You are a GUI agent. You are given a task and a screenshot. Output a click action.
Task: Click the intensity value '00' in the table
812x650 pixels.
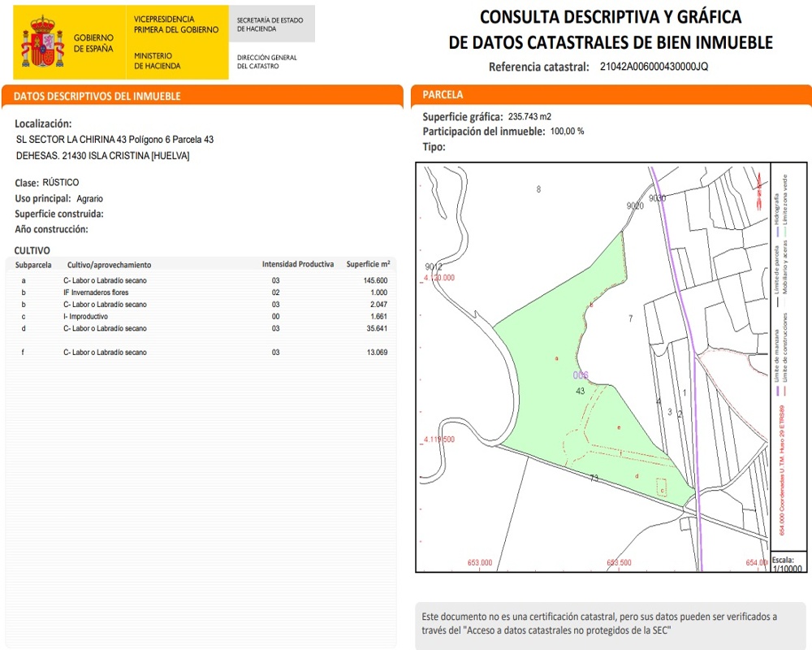(275, 316)
